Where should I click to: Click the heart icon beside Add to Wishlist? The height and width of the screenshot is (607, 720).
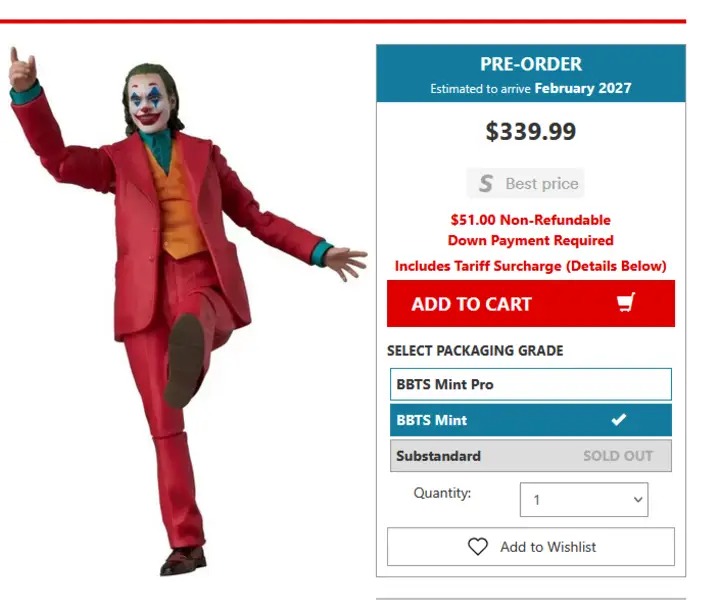pyautogui.click(x=478, y=546)
